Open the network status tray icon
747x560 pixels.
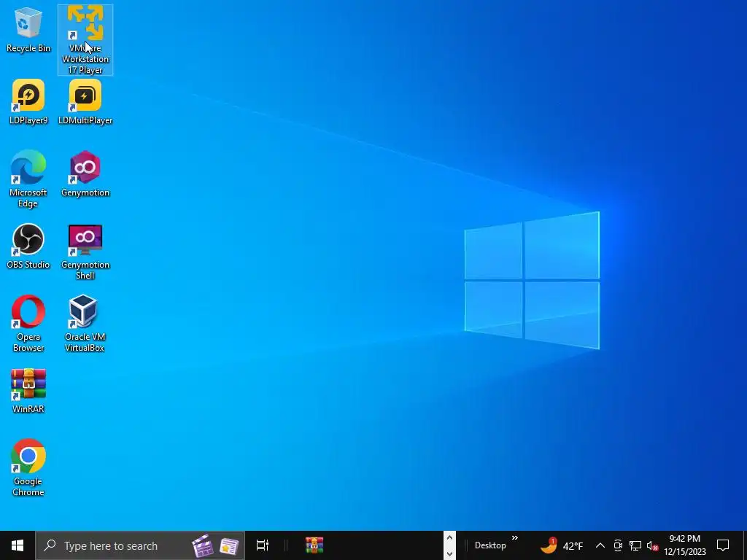[635, 545]
